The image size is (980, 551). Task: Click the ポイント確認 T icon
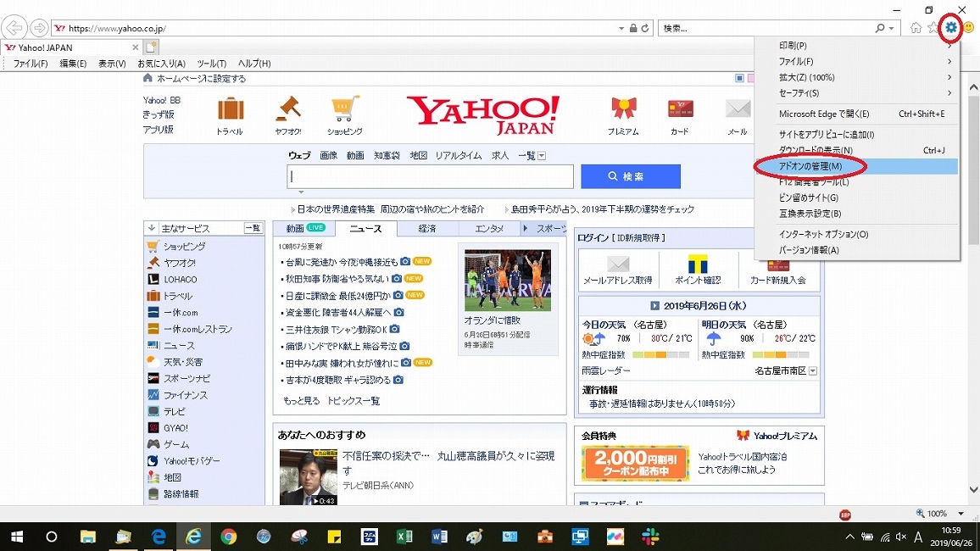(698, 264)
